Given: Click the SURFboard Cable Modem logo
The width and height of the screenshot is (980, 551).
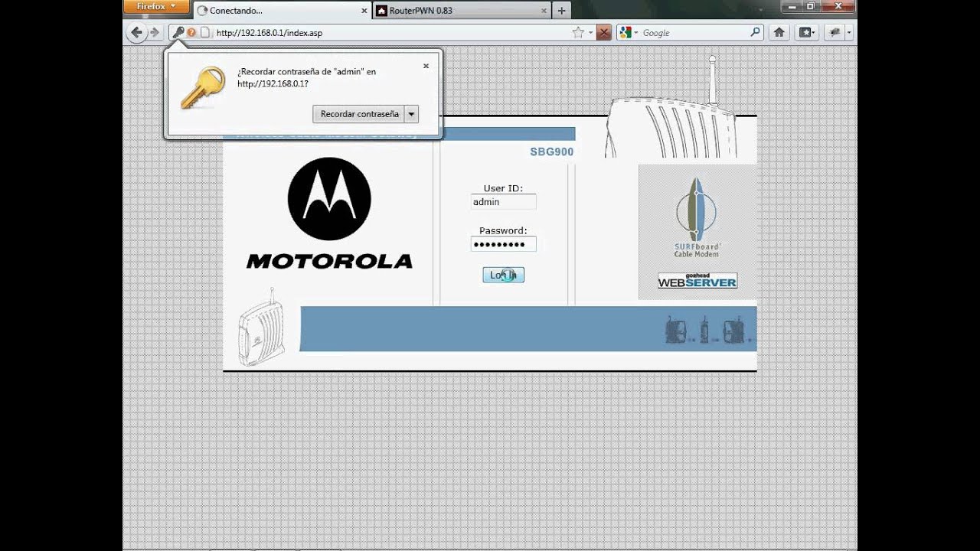Looking at the screenshot, I should (697, 217).
